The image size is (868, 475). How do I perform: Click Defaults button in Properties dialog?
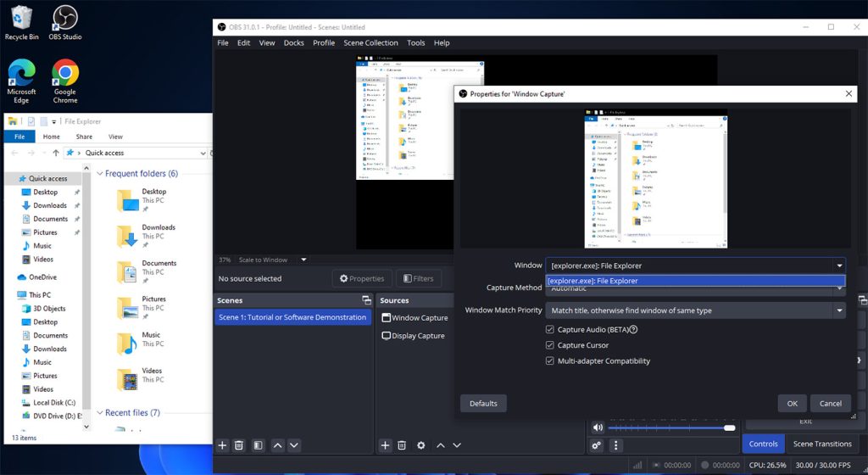[483, 404]
